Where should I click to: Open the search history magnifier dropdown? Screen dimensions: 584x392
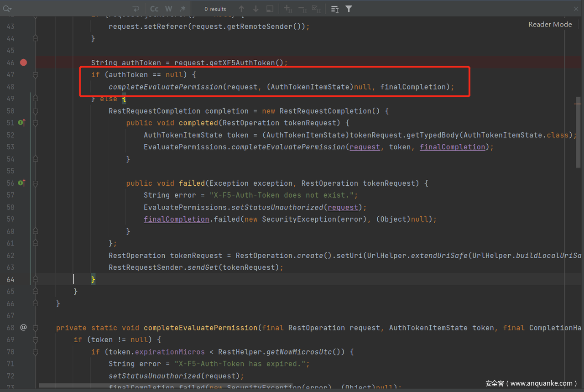click(x=7, y=9)
